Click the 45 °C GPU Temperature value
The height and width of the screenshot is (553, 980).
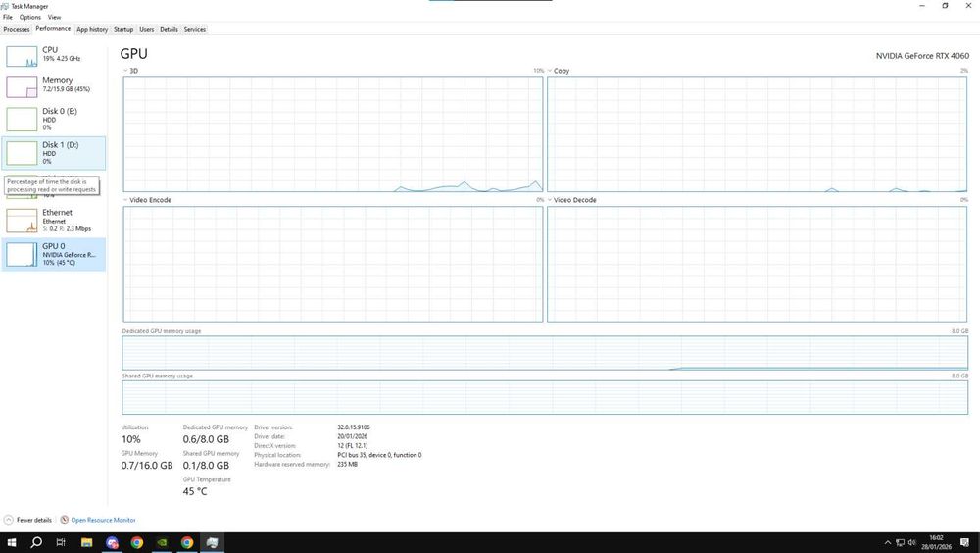(x=195, y=491)
